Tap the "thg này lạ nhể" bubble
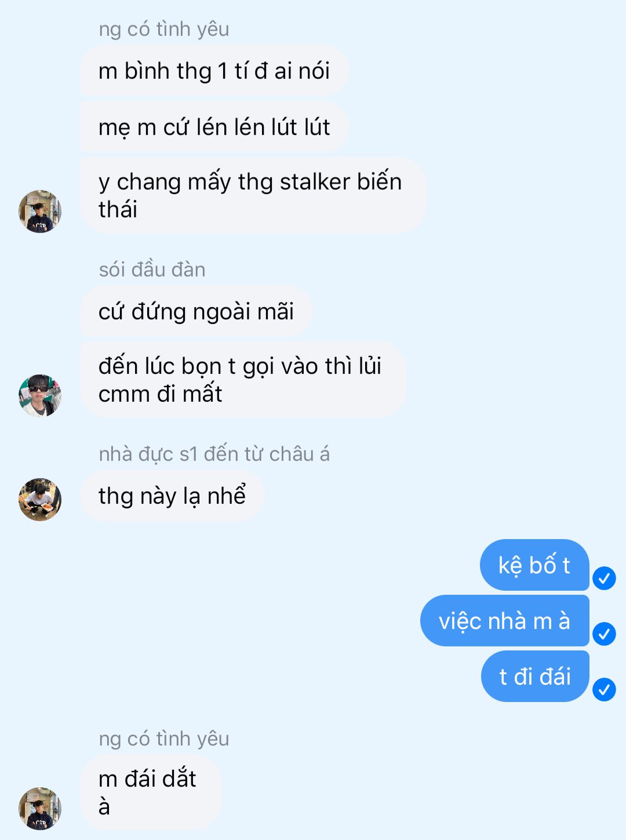Screen dimensions: 626x840 point(172,496)
